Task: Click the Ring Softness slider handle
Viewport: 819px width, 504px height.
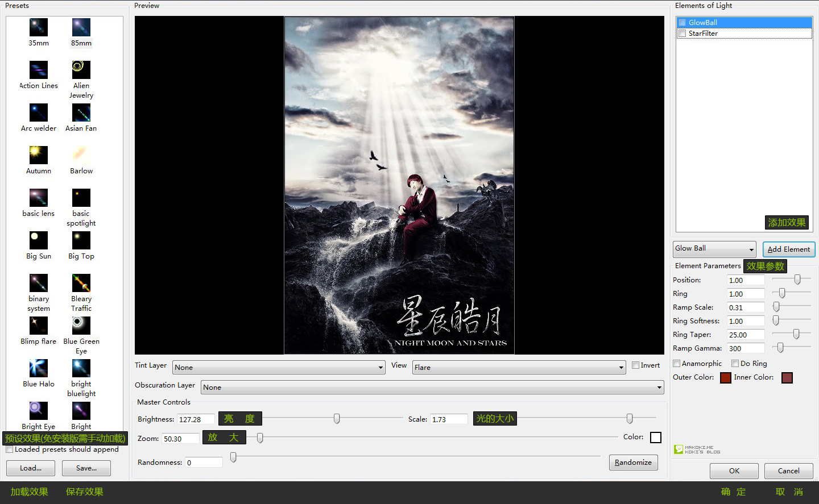Action: [x=776, y=320]
